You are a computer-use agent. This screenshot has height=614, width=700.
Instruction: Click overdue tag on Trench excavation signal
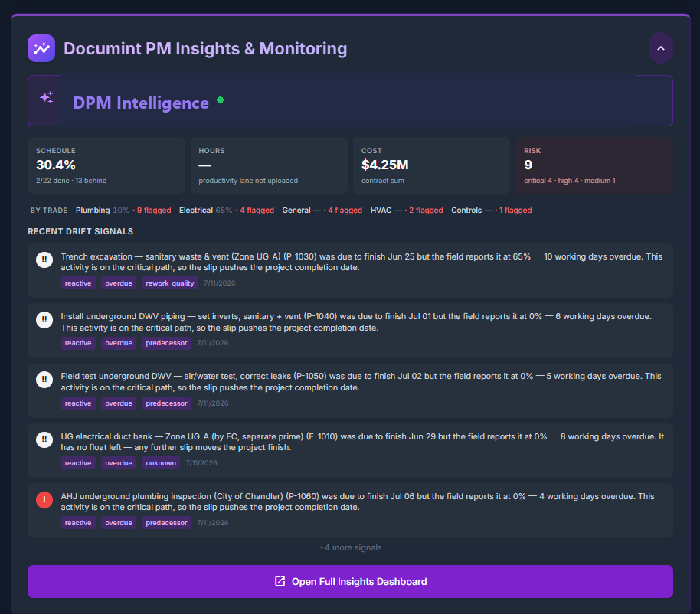point(118,283)
